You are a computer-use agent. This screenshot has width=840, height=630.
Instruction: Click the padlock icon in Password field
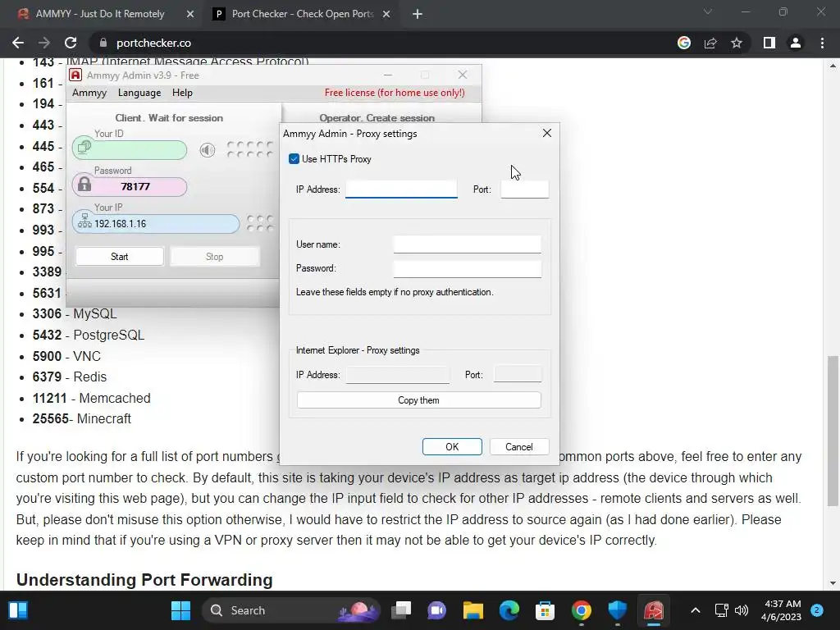(84, 185)
